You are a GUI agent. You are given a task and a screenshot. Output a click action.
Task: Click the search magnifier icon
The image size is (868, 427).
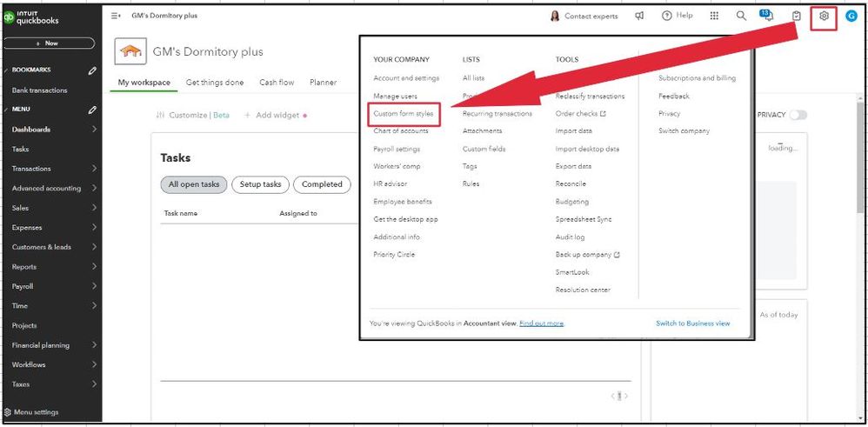coord(741,16)
